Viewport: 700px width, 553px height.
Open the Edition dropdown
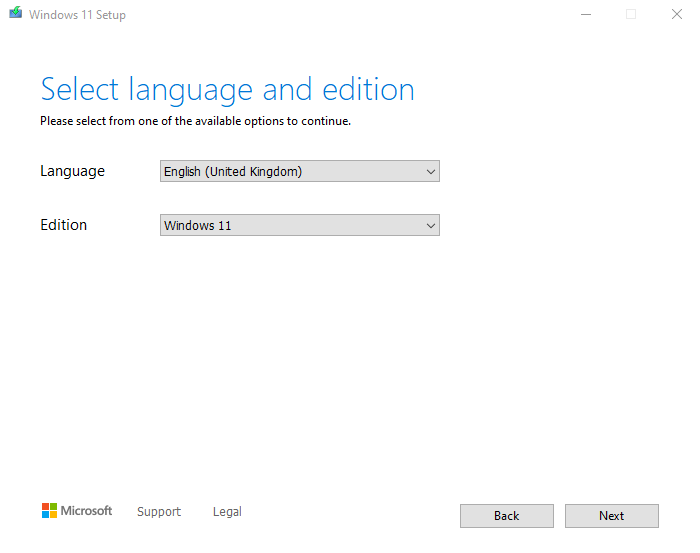300,225
